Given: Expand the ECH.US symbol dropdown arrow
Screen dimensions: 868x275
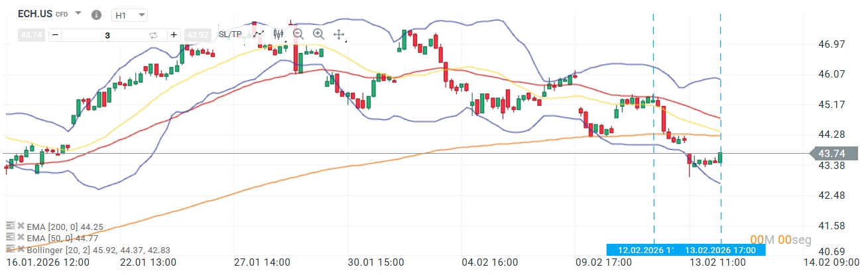Looking at the screenshot, I should (x=78, y=14).
